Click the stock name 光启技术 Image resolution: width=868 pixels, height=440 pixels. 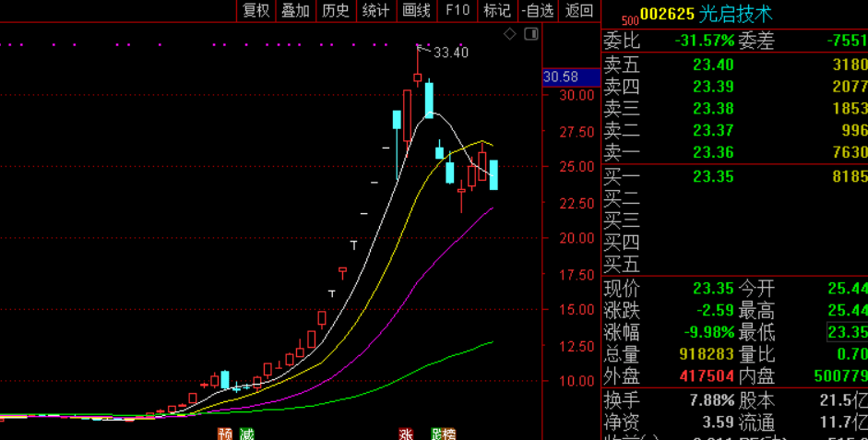coord(735,14)
